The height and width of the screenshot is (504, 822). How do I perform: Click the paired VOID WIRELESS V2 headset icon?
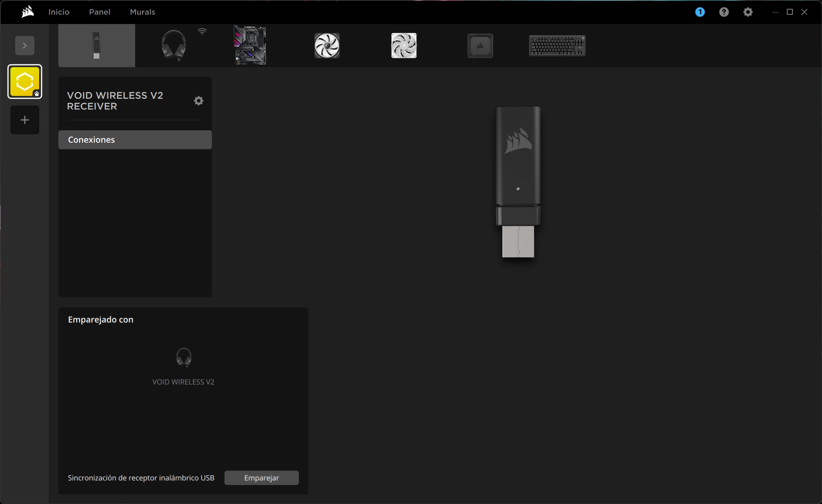click(x=184, y=357)
